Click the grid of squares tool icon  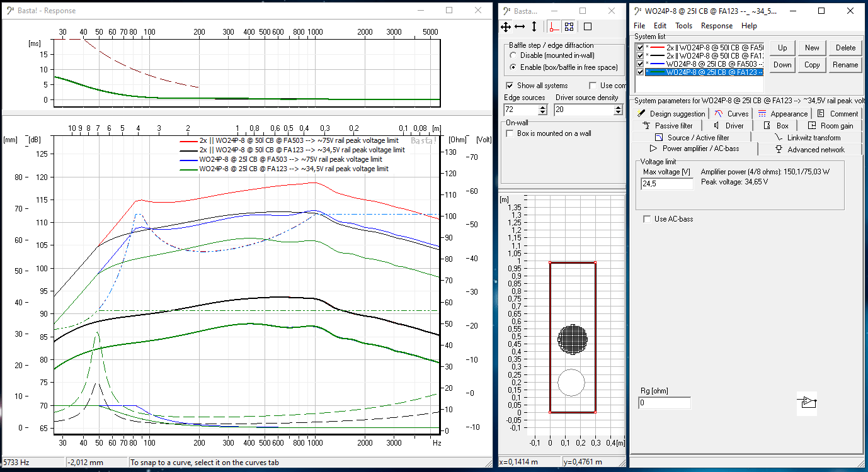569,26
